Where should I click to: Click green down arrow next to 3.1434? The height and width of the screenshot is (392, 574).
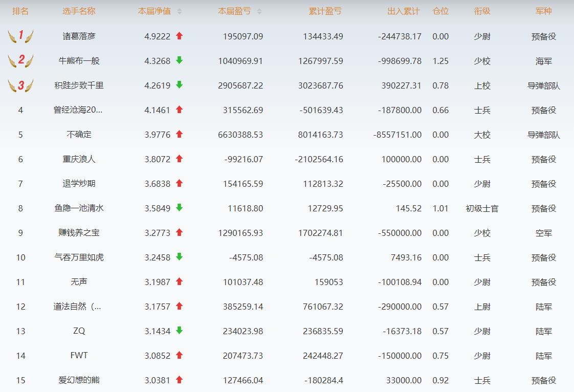(x=179, y=331)
